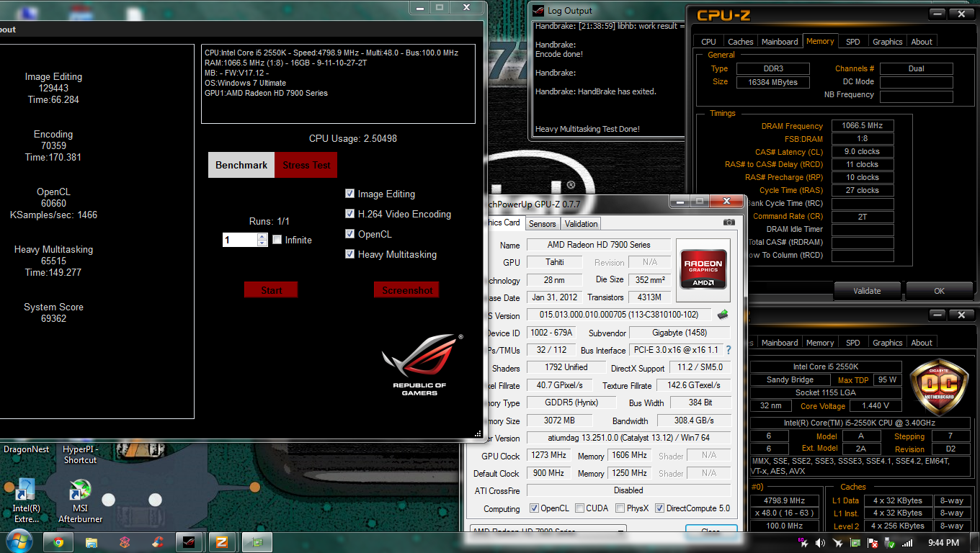980x553 pixels.
Task: Click the GPU Clock value 1273 MHz
Action: pos(549,456)
